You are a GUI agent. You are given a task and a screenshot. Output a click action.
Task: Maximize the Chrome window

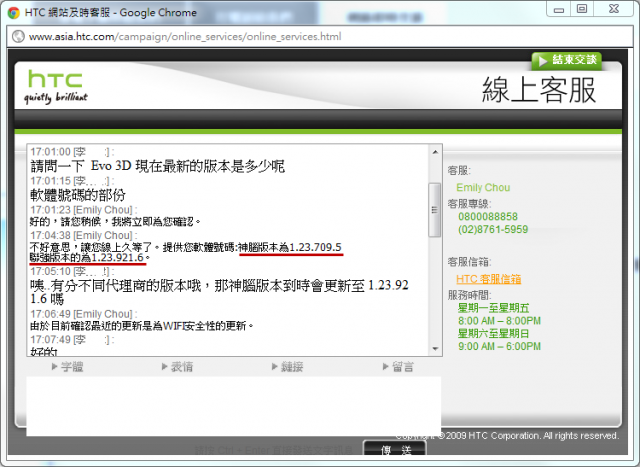(582, 9)
